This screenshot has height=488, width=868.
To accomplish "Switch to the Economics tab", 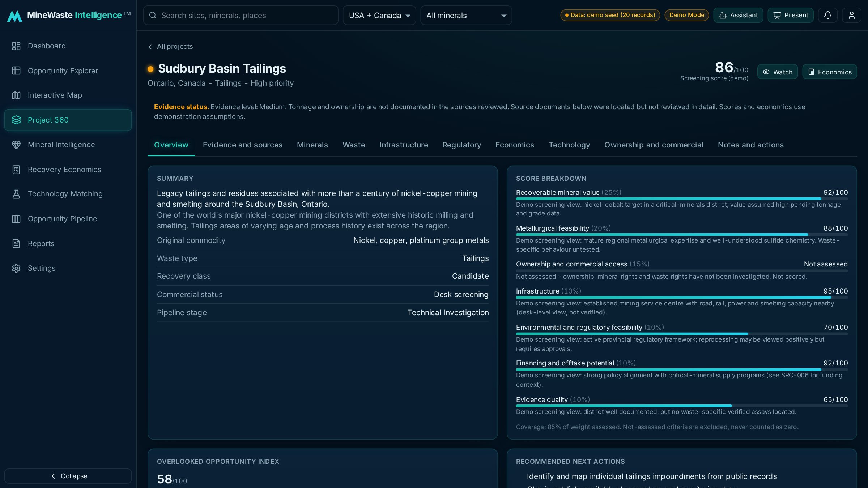I will pos(515,145).
